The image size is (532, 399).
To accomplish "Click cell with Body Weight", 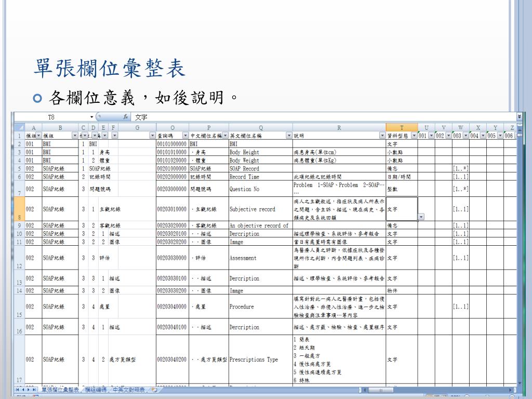I will [261, 160].
